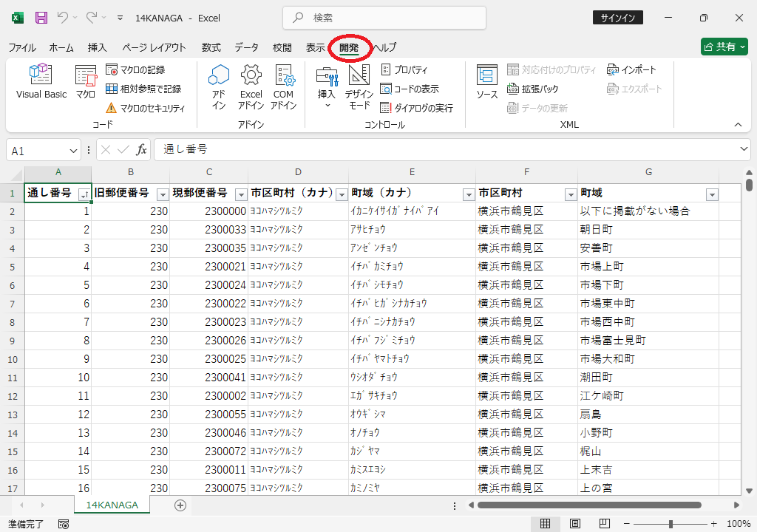This screenshot has height=532, width=757.
Task: Open the マクロ macros dialog
Action: 86,81
